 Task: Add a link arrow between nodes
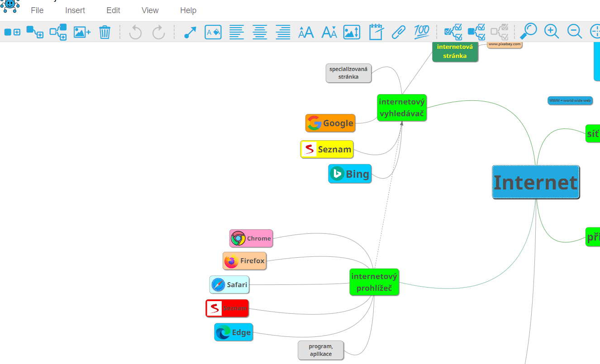(190, 32)
